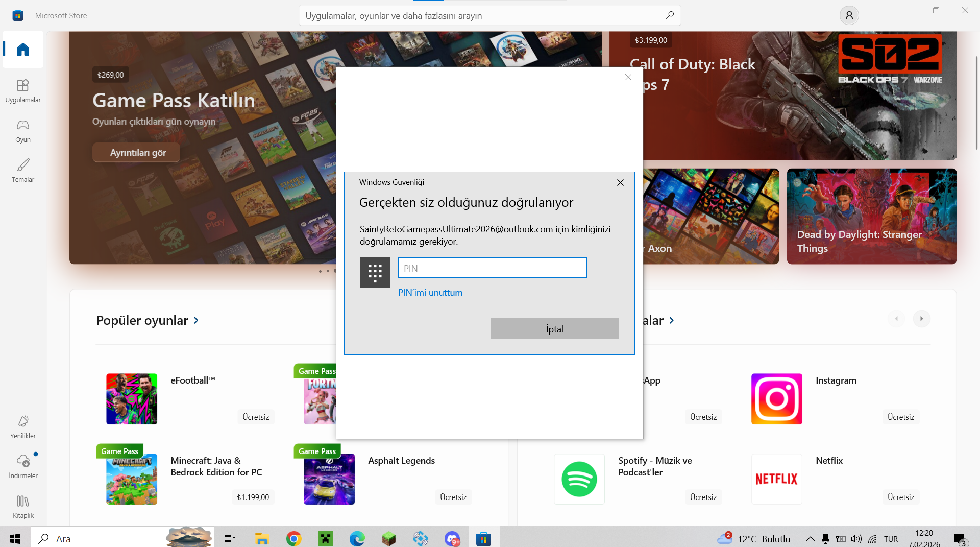Click the microphone tray icon
This screenshot has height=547, width=980.
825,539
